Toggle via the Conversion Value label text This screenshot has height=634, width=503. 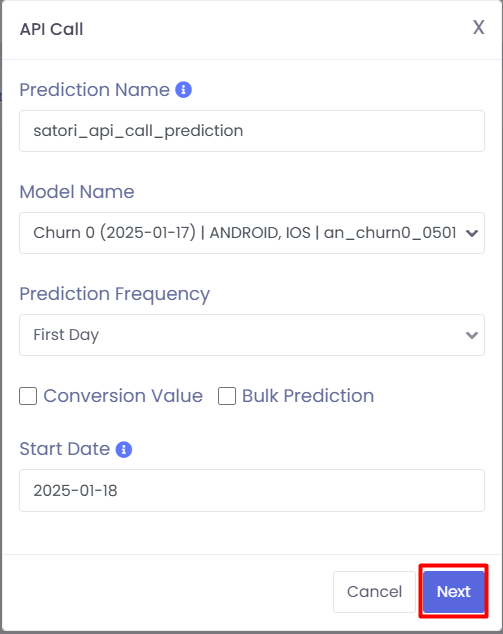pos(123,396)
